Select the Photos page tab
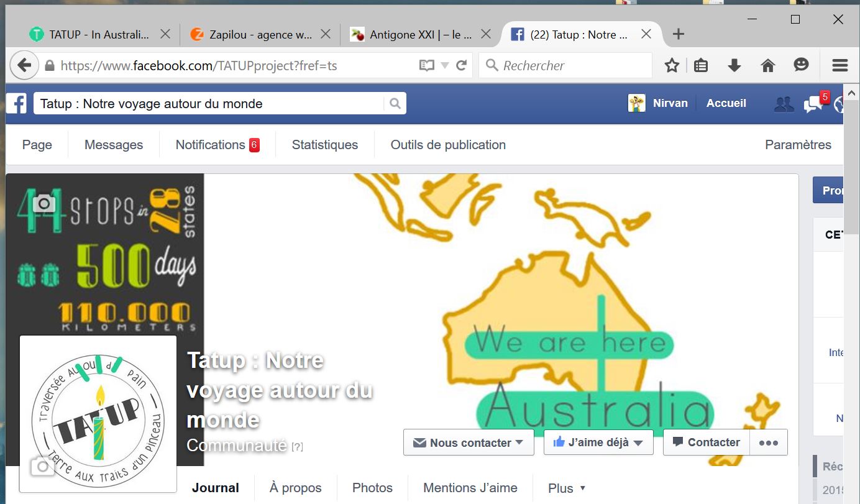The height and width of the screenshot is (504, 860). click(372, 488)
